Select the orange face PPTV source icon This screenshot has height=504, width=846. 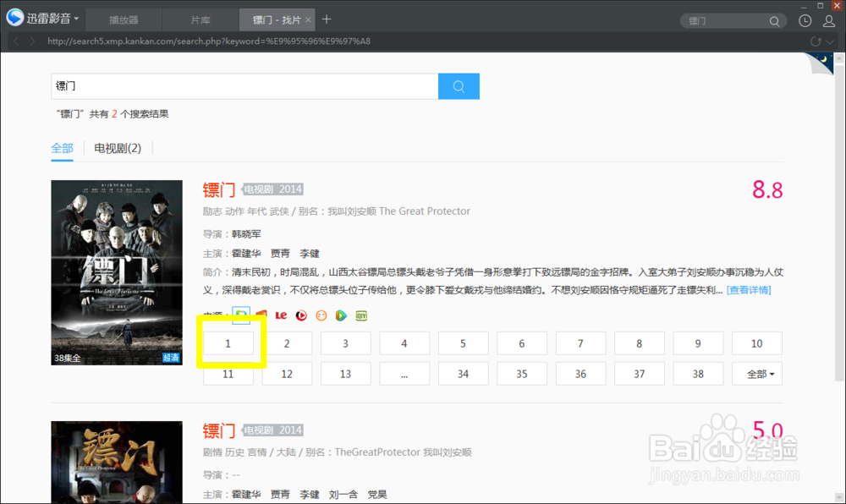(321, 315)
